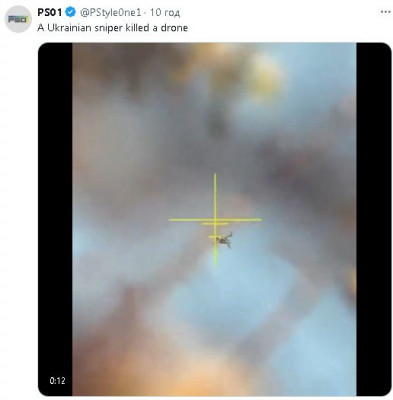The width and height of the screenshot is (393, 400).
Task: Click the blue verified badge beside PS01
Action: (x=71, y=13)
